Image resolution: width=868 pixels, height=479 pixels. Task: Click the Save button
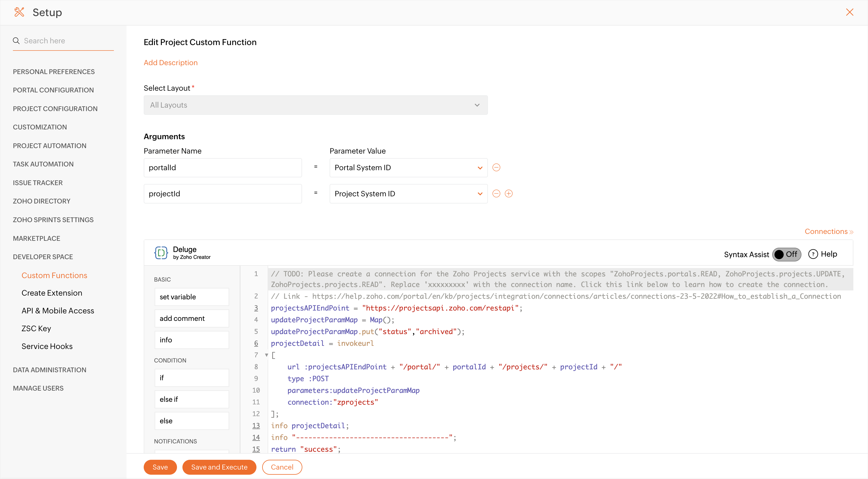click(x=160, y=467)
